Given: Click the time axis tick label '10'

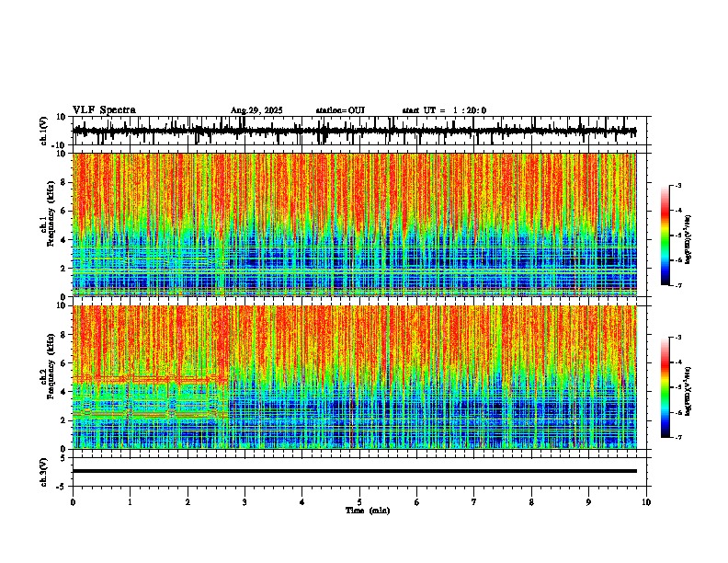Looking at the screenshot, I should click(646, 501).
